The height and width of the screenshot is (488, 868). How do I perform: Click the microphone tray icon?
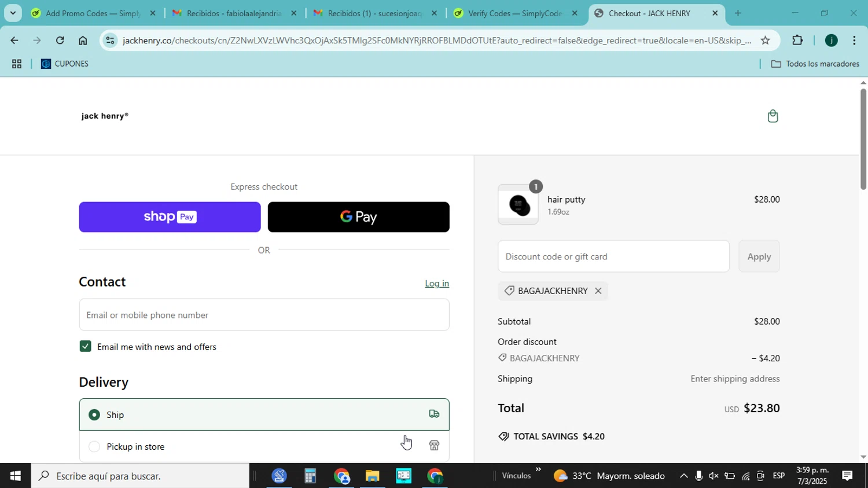pyautogui.click(x=698, y=476)
